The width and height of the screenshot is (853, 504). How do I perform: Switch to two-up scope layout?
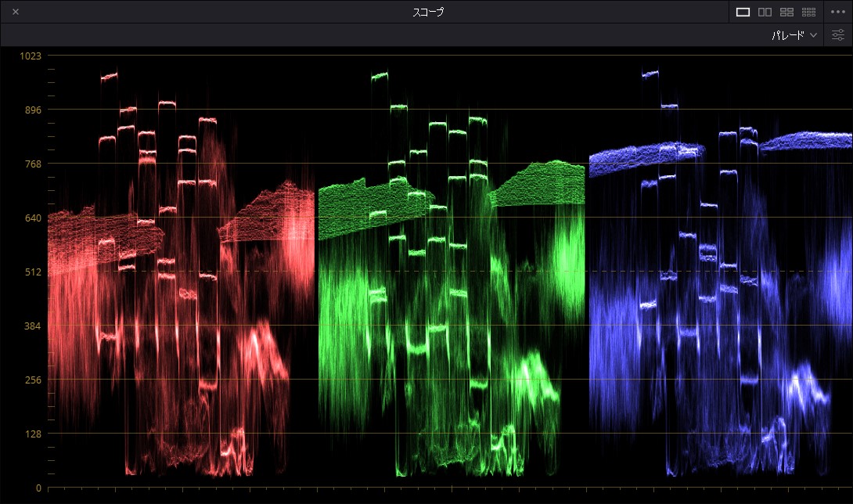(x=765, y=12)
